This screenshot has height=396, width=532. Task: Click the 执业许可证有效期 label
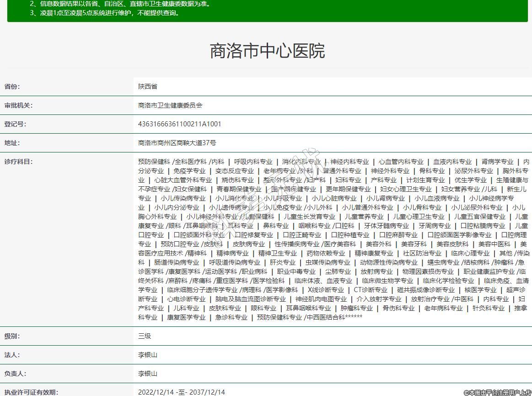pyautogui.click(x=31, y=392)
